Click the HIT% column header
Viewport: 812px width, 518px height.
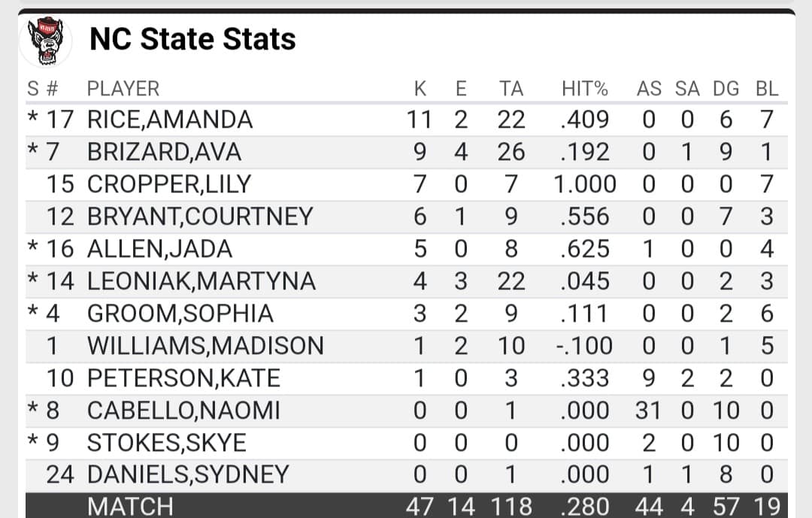584,89
